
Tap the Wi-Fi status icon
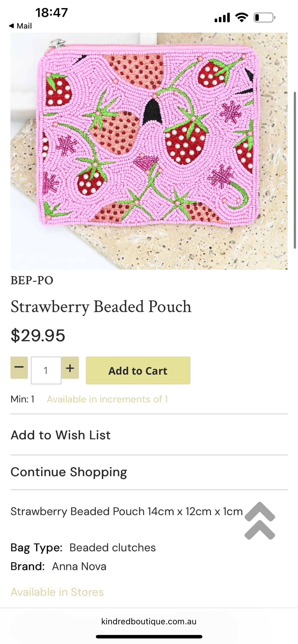241,17
